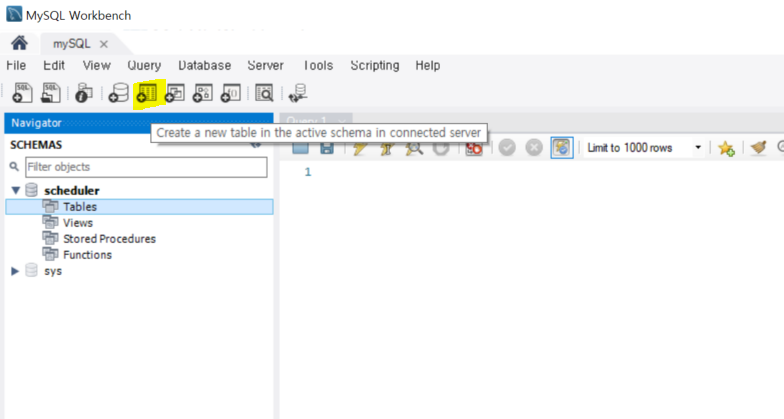Rollback the transaction X icon
The width and height of the screenshot is (784, 419).
point(534,148)
